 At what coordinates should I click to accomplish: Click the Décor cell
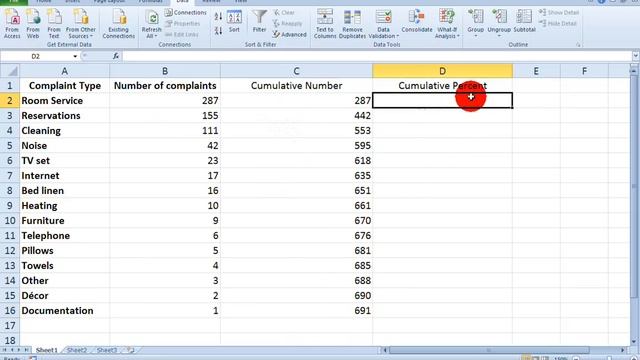click(x=64, y=296)
